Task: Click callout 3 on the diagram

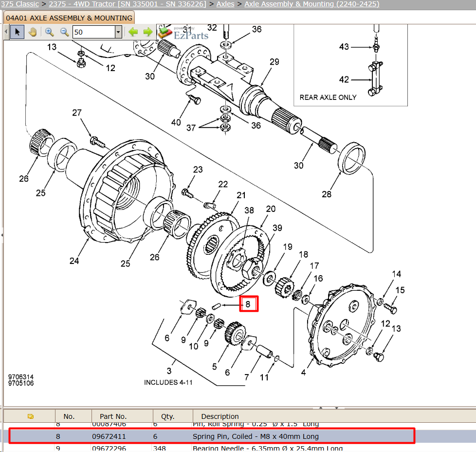Action: pyautogui.click(x=169, y=371)
